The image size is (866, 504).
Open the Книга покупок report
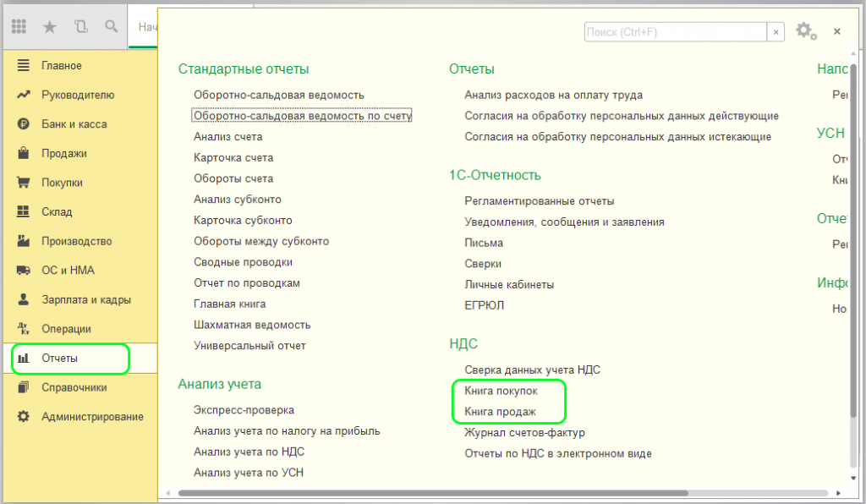pos(501,392)
